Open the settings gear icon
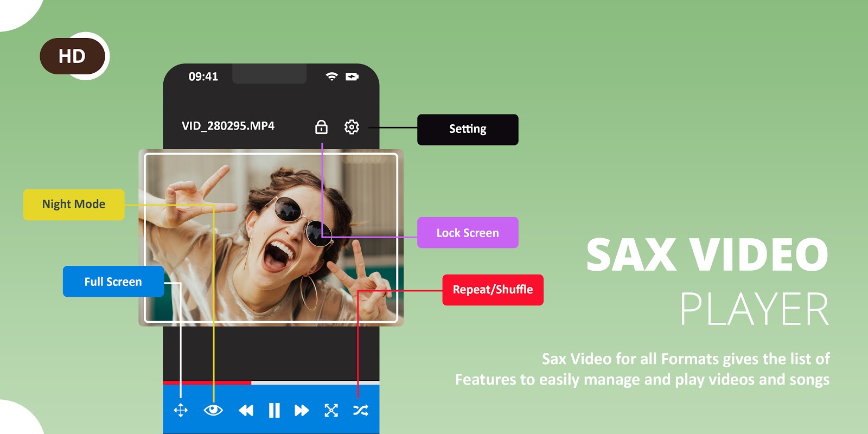The height and width of the screenshot is (434, 868). [352, 127]
